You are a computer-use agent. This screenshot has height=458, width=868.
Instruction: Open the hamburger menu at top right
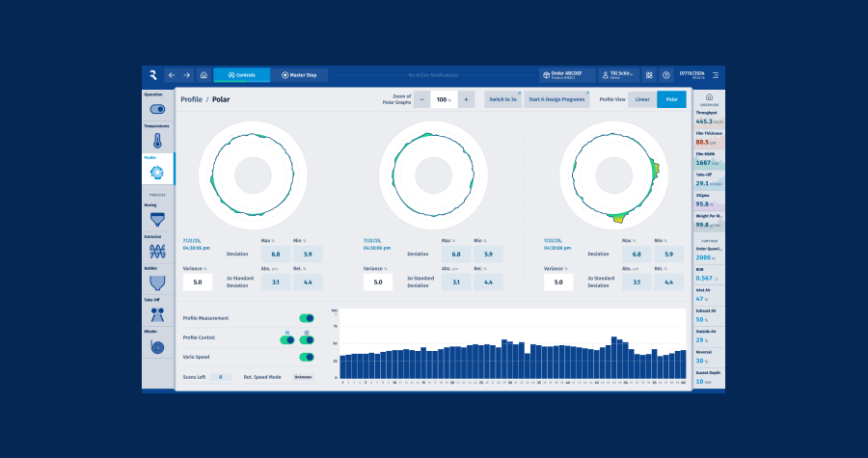click(715, 75)
